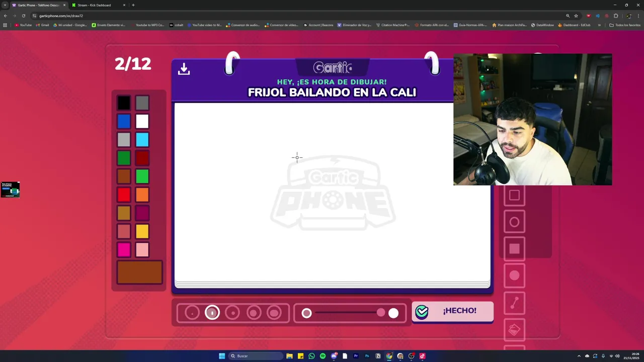
Task: Choose the middle brush size
Action: pos(232,313)
